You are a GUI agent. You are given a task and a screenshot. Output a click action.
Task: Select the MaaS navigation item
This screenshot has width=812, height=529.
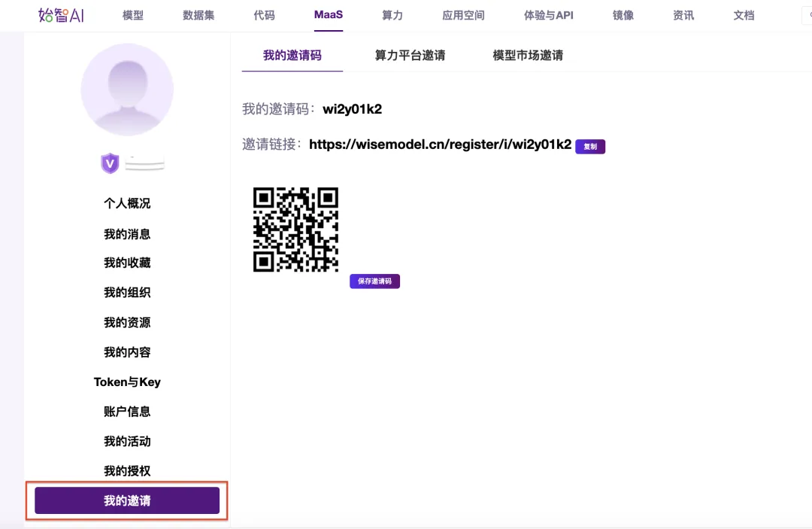click(329, 14)
